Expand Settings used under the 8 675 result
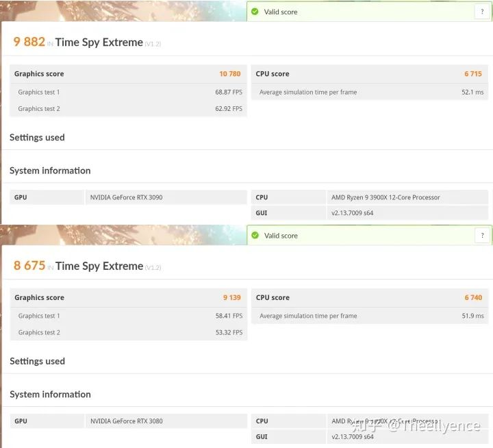The width and height of the screenshot is (493, 448). tap(37, 362)
